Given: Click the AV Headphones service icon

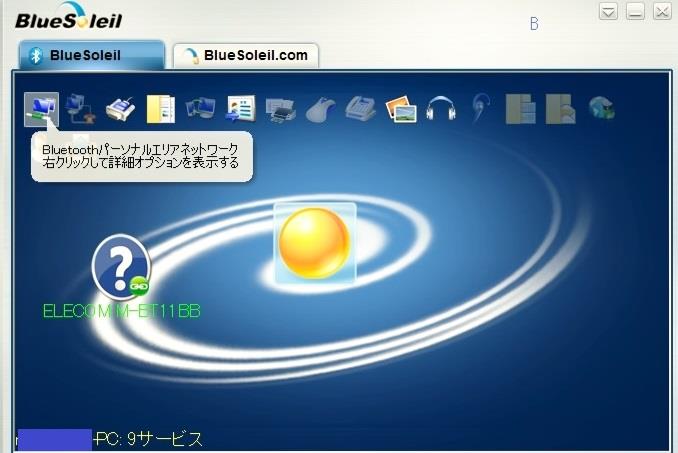Looking at the screenshot, I should [441, 108].
